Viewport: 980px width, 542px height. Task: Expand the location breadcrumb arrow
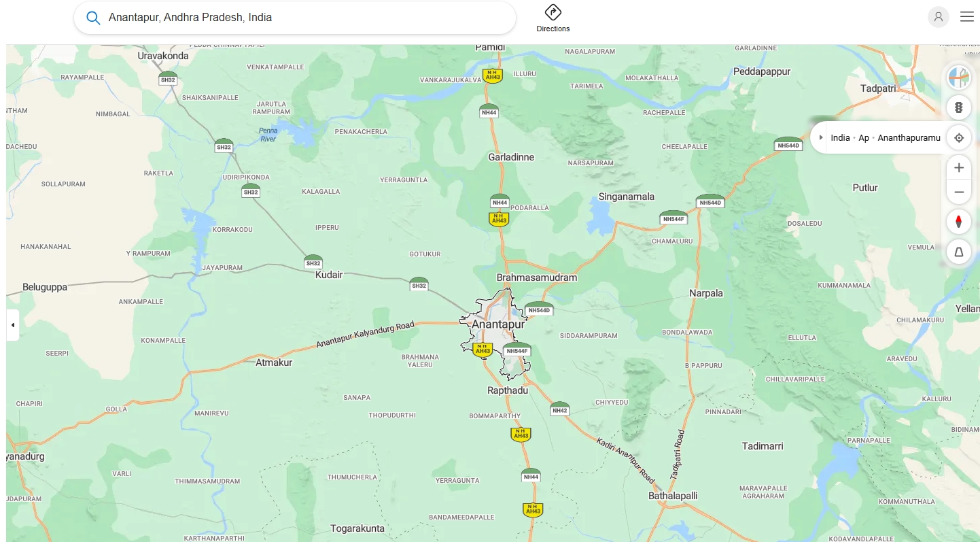coord(821,137)
